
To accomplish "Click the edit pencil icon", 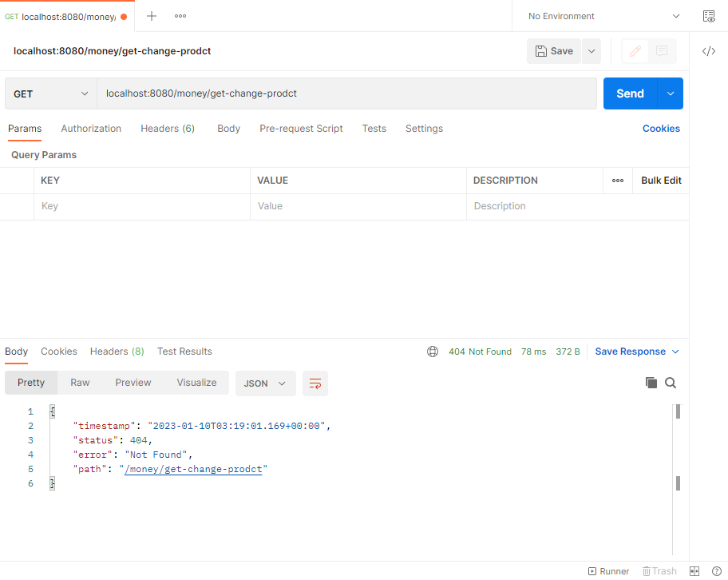I will coord(635,51).
